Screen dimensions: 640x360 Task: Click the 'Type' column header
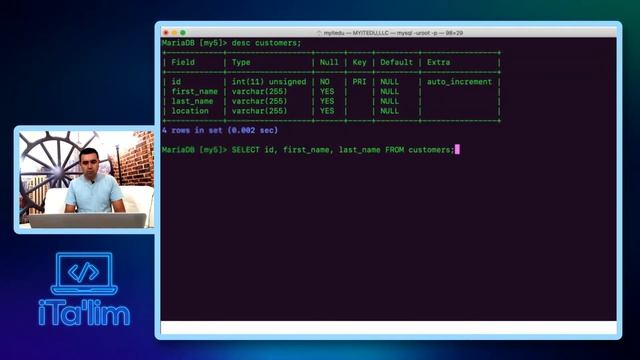(241, 62)
